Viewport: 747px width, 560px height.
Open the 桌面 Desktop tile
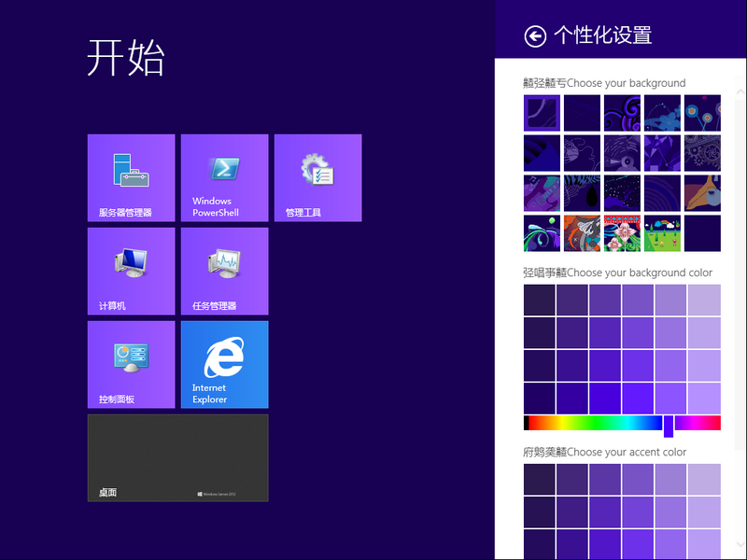[x=177, y=457]
